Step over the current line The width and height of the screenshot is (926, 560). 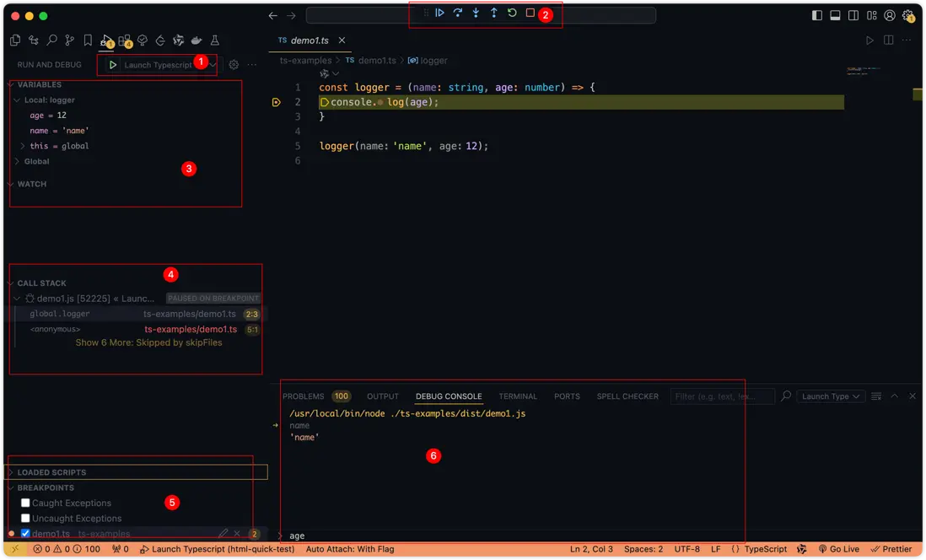pyautogui.click(x=458, y=13)
